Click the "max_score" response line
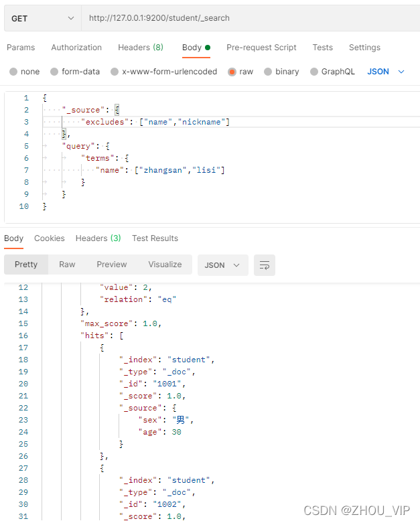Image resolution: width=420 pixels, height=523 pixels. pos(121,323)
